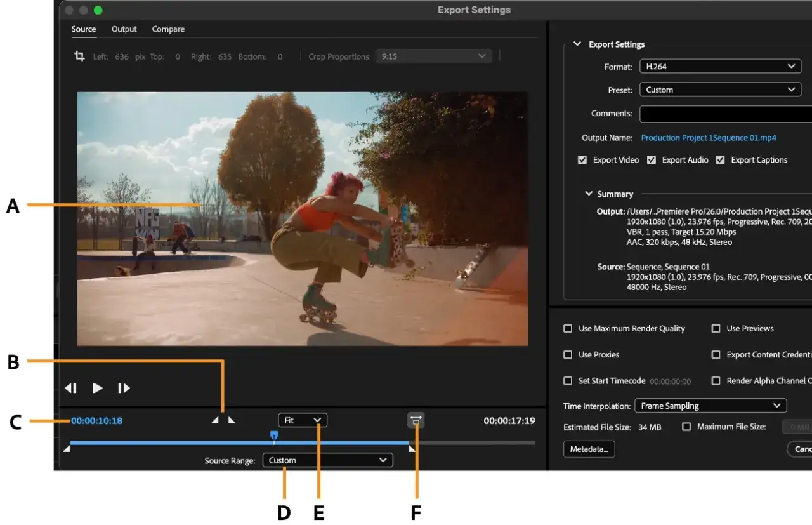Enable the Set Start Timecode checkbox

pos(568,381)
